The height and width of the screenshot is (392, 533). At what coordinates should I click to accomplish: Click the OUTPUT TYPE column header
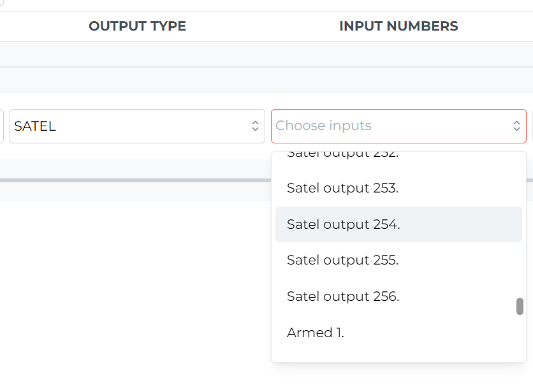click(137, 26)
